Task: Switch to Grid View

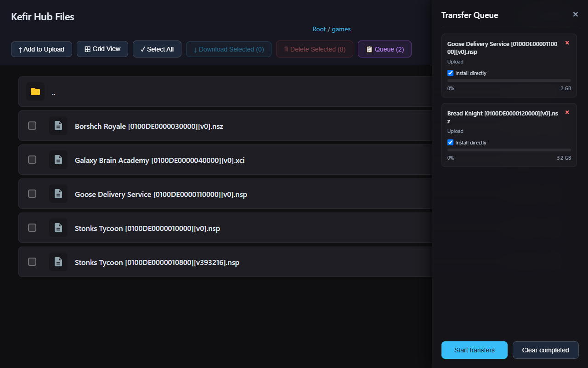Action: coord(102,49)
